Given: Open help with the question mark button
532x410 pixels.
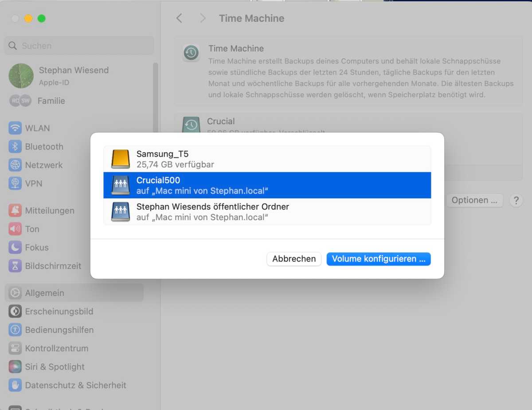Looking at the screenshot, I should (516, 200).
